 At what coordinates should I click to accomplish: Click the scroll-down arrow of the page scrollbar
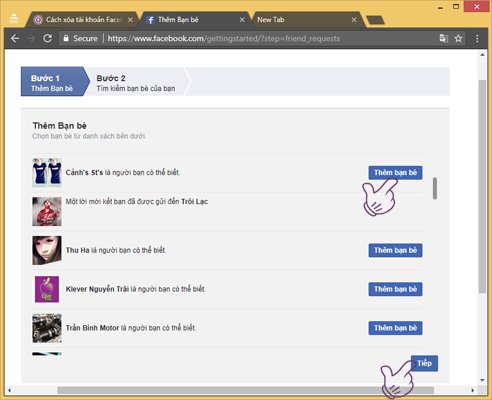pos(482,380)
